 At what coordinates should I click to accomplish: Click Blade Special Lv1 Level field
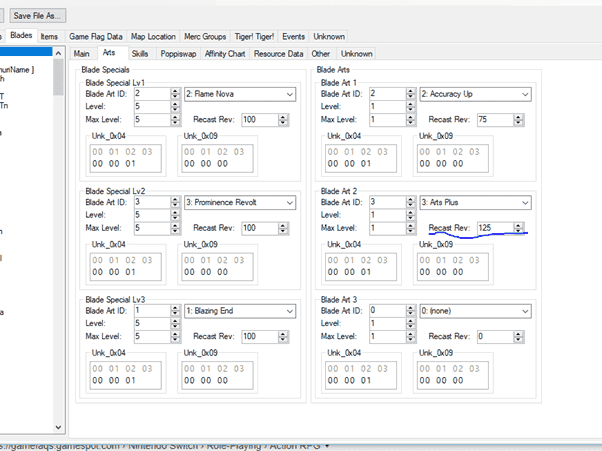click(152, 107)
